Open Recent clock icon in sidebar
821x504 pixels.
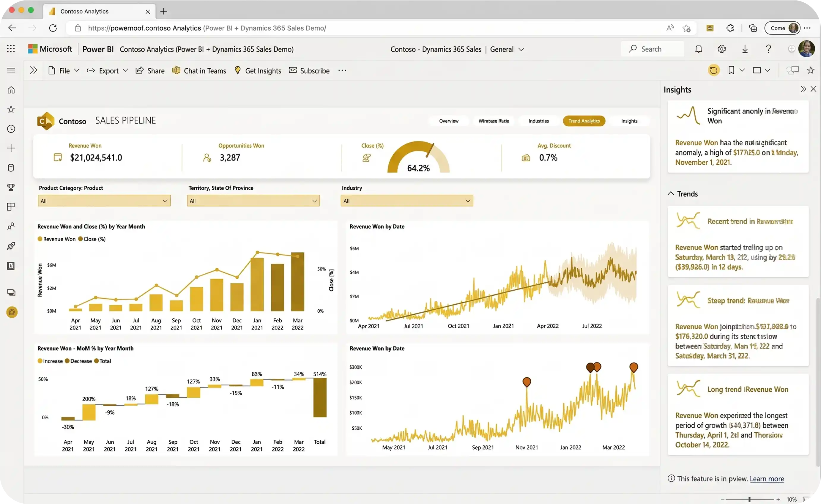click(x=11, y=129)
